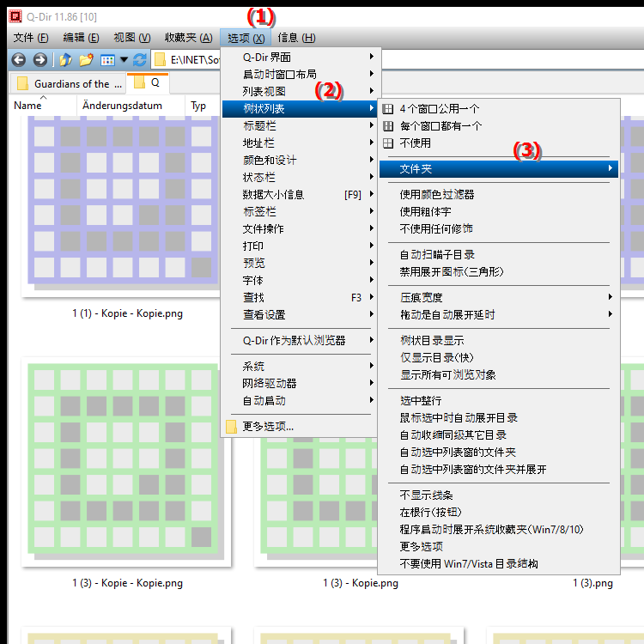Open the 预览 submenu

(300, 263)
